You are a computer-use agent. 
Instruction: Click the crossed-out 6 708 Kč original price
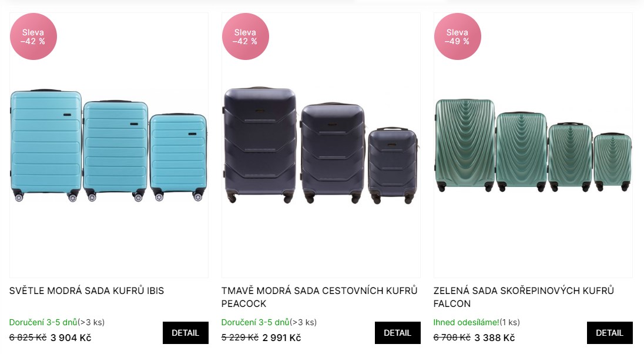pyautogui.click(x=452, y=338)
